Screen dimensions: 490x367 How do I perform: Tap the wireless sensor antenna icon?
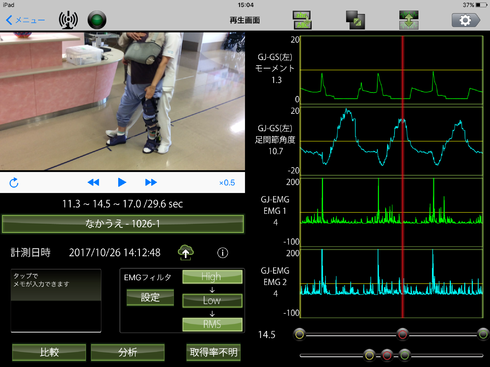coord(68,20)
